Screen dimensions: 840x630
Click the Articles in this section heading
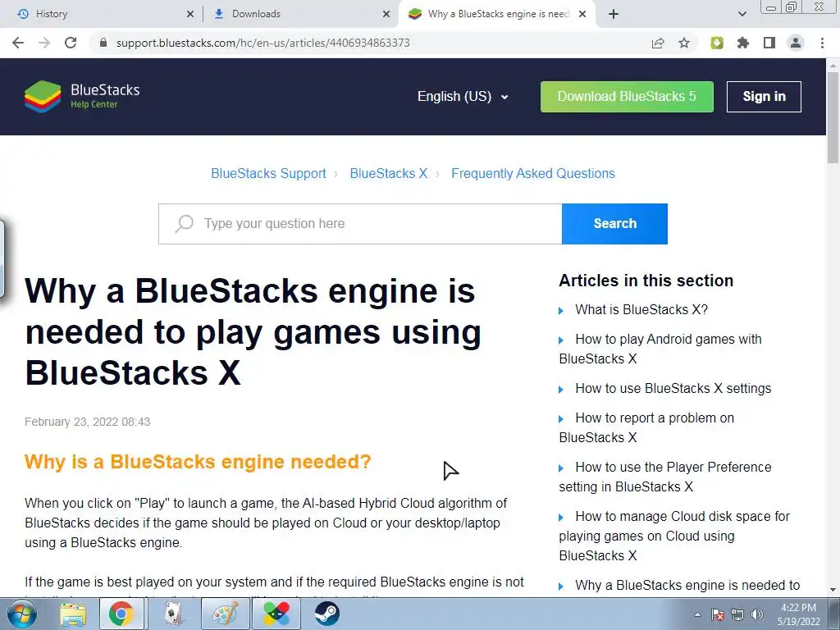coord(646,281)
